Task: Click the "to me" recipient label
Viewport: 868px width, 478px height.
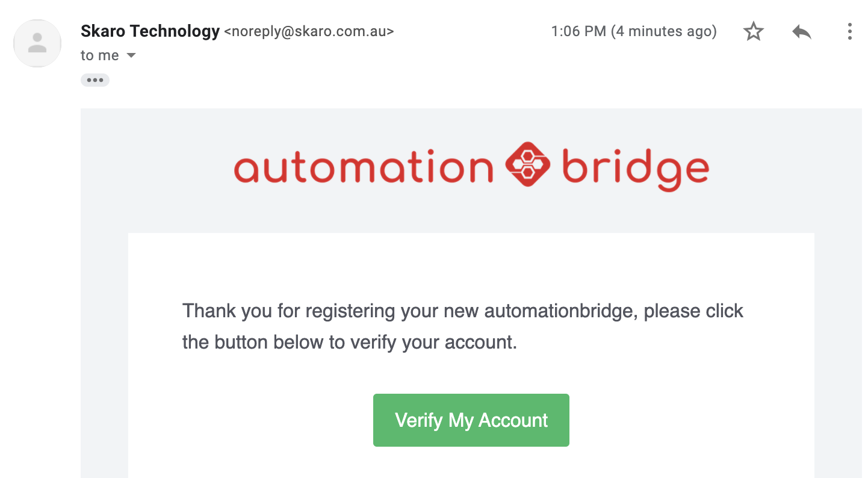Action: pyautogui.click(x=99, y=55)
